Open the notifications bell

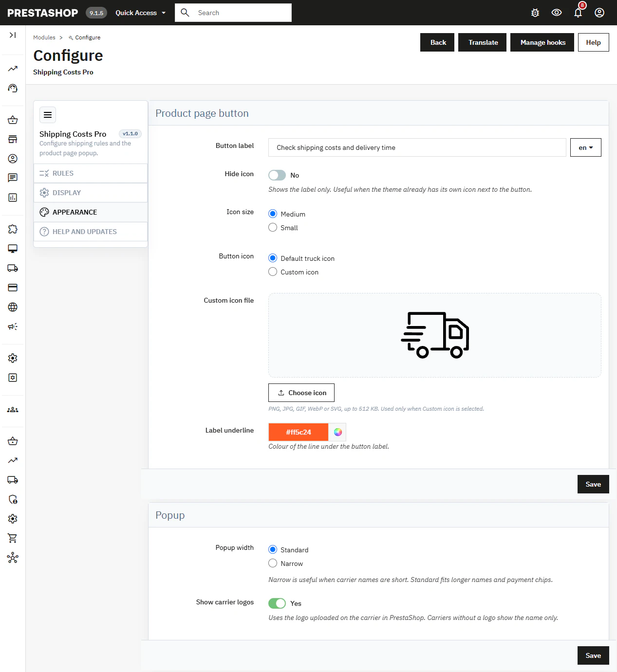[x=578, y=13]
